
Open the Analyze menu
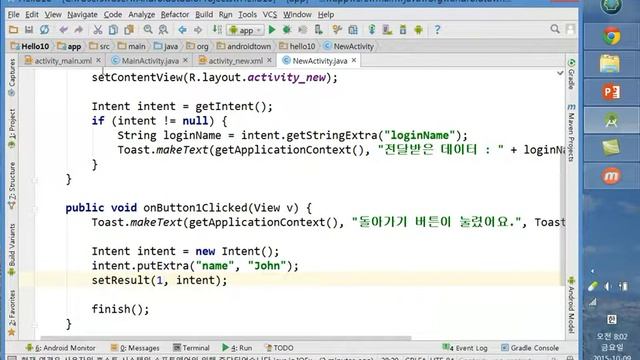click(x=141, y=14)
